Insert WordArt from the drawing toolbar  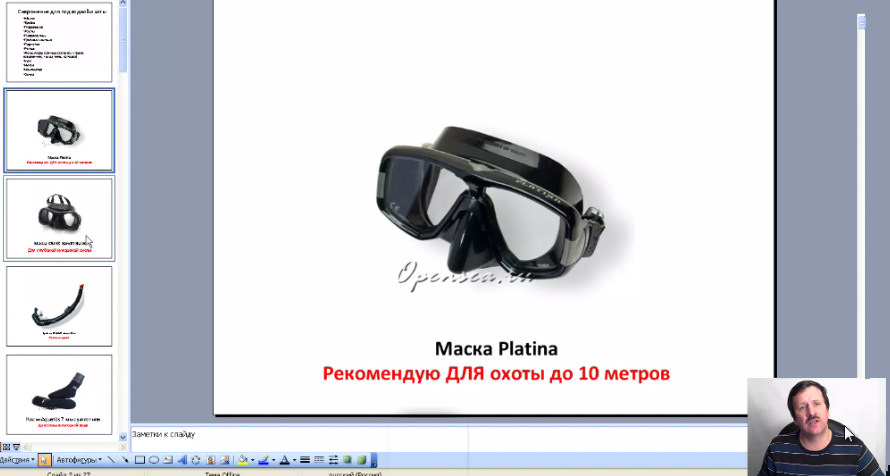point(181,460)
